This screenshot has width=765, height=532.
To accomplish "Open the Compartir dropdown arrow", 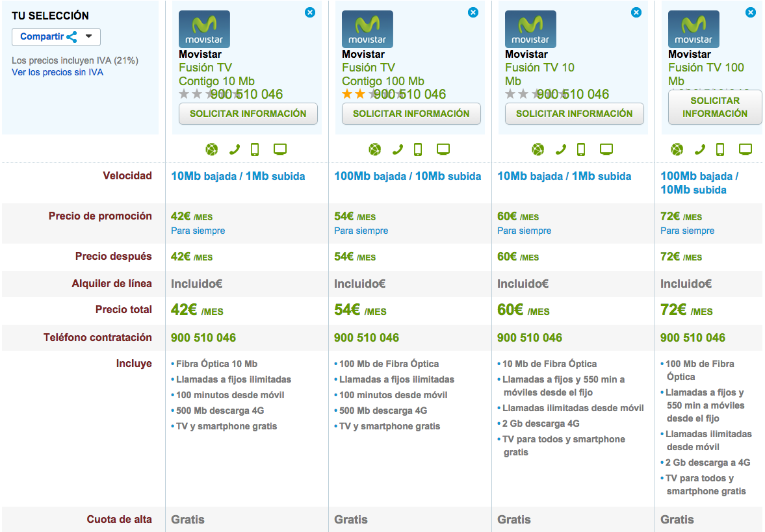I will coord(89,36).
